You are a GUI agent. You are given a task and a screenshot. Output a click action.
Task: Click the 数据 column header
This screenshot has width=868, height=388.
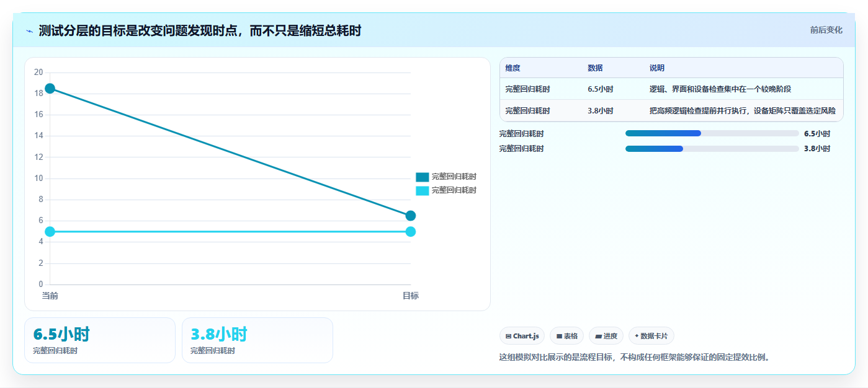click(596, 68)
